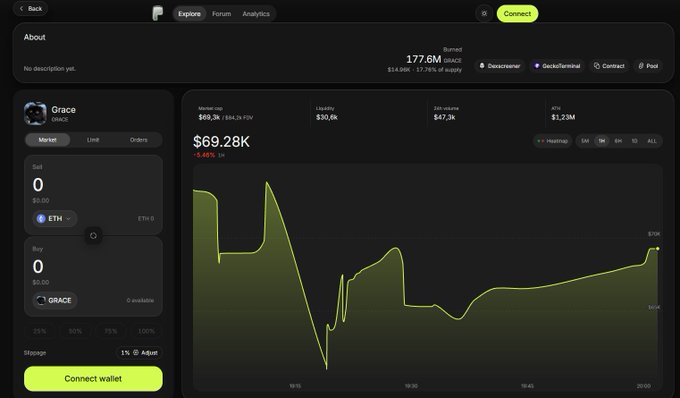The width and height of the screenshot is (680, 398).
Task: Click the -5.46% change indicator
Action: pos(204,155)
